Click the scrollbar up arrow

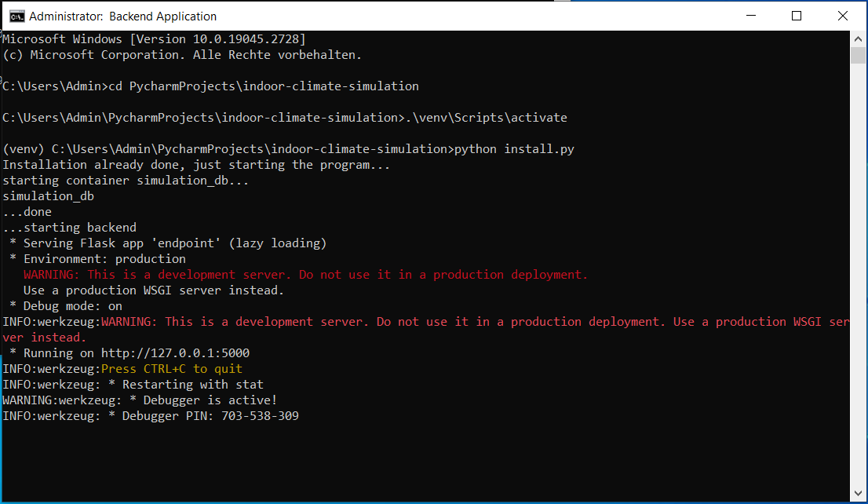pos(859,38)
